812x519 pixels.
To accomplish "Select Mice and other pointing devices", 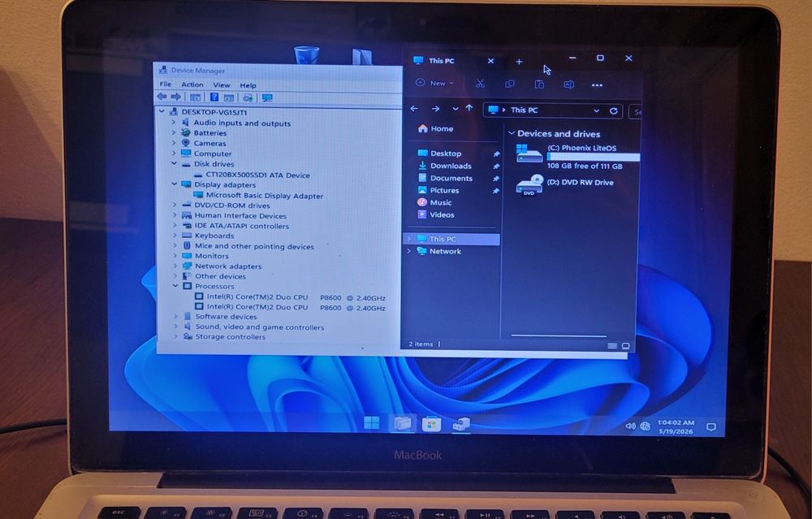I will tap(253, 246).
